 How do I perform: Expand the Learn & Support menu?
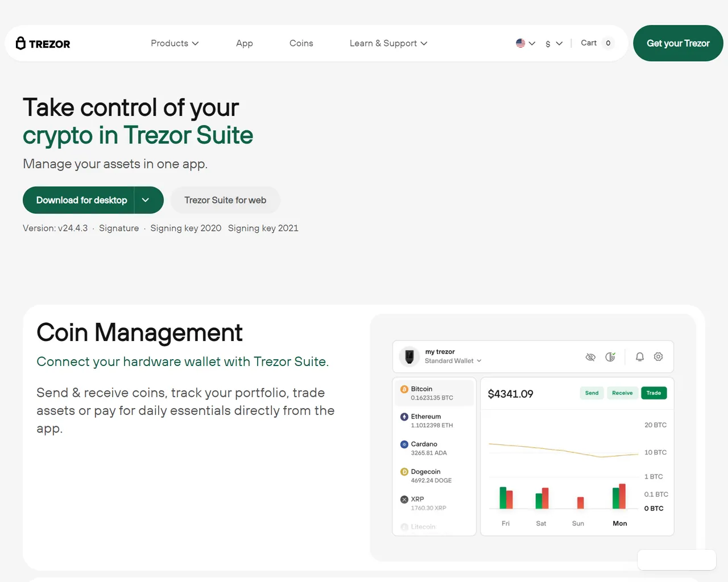[x=388, y=43]
